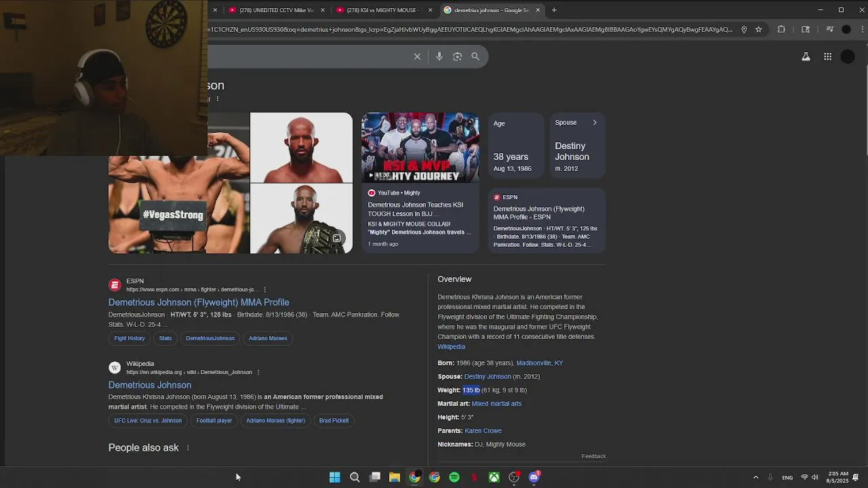Expand Spouse card chevron arrow
The image size is (868, 488).
[x=595, y=123]
